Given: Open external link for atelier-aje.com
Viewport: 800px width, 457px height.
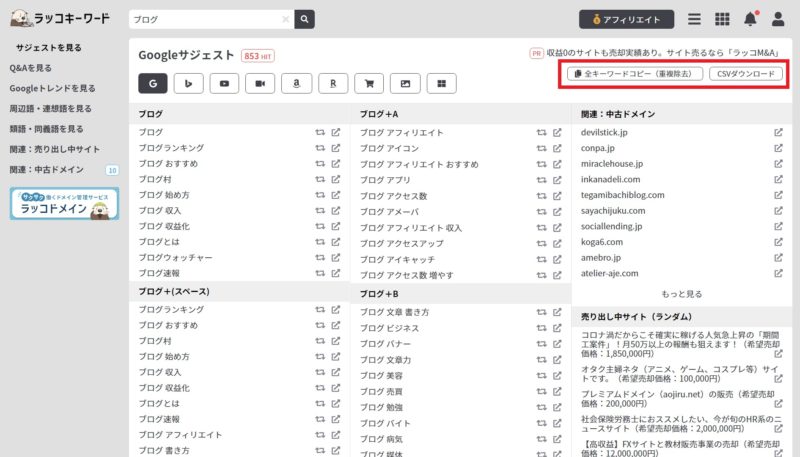Looking at the screenshot, I should point(778,273).
